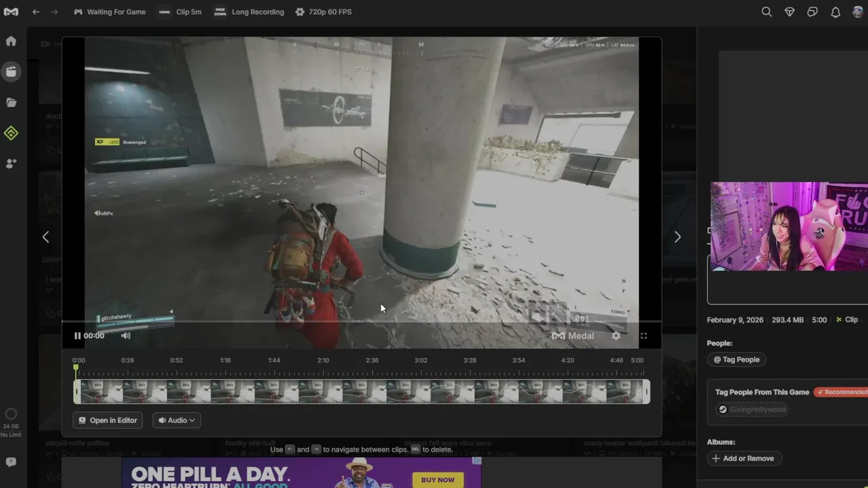Enter fullscreen mode
868x488 pixels.
point(644,335)
